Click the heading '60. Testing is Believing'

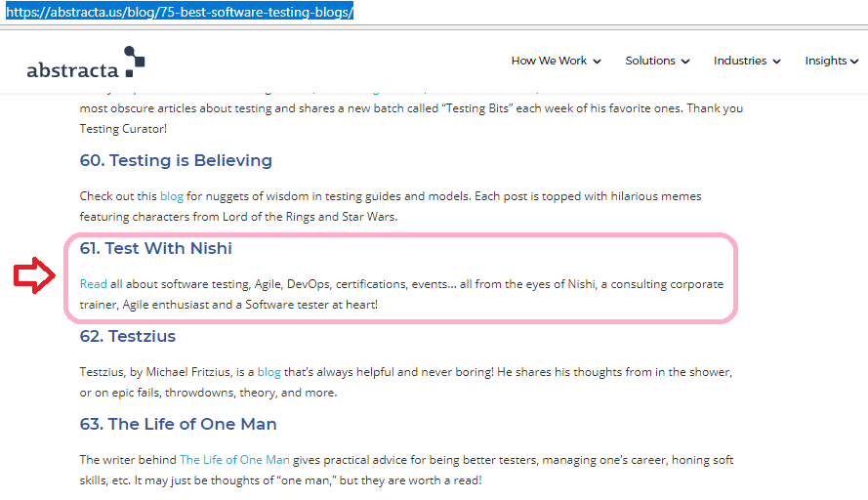176,160
